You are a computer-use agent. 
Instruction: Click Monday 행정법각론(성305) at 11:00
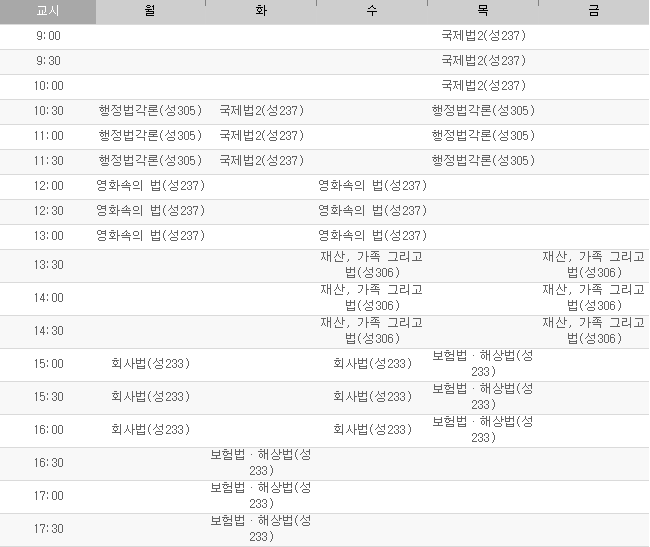(150, 136)
